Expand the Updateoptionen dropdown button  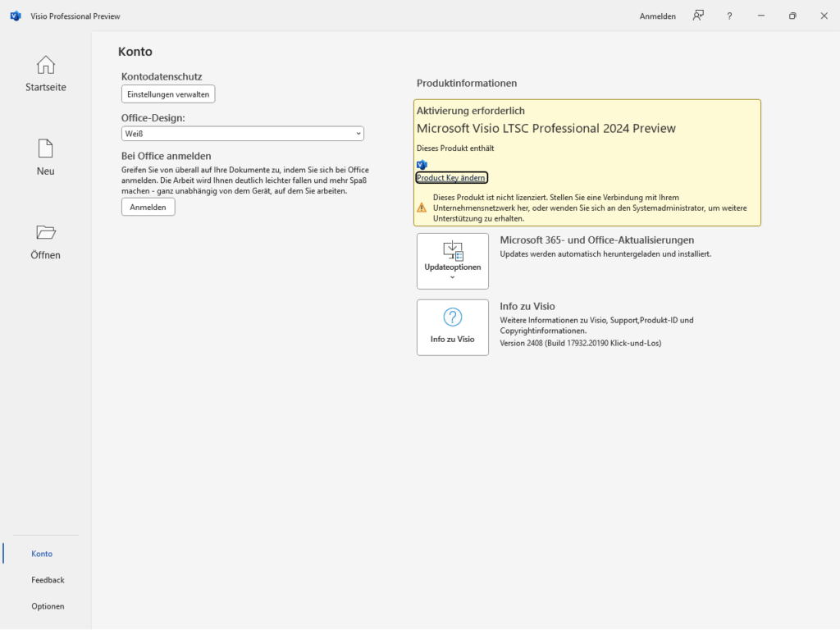pyautogui.click(x=453, y=261)
